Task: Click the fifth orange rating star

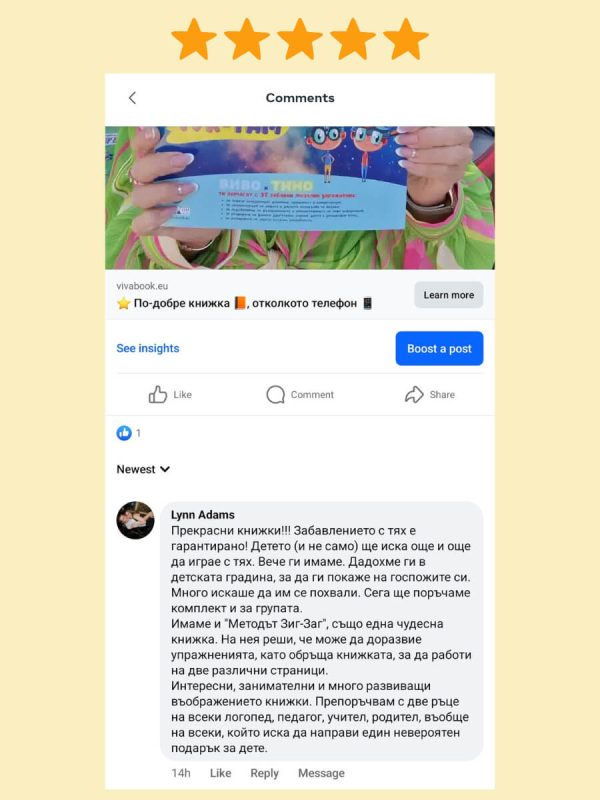Action: 406,39
